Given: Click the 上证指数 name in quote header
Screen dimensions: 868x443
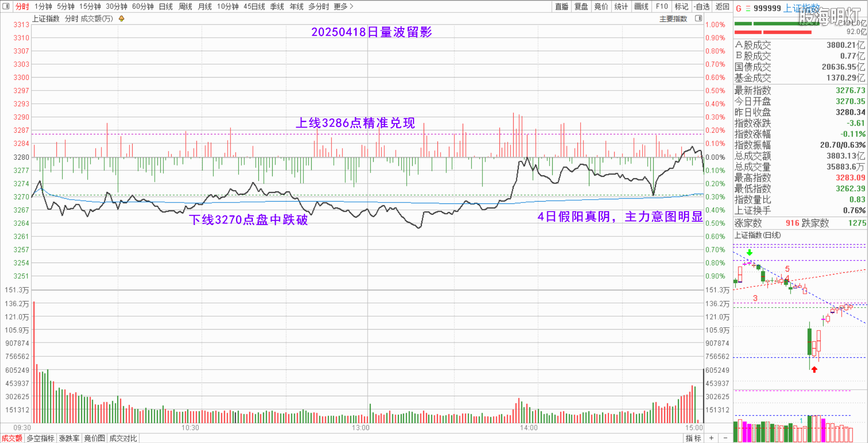Looking at the screenshot, I should point(802,8).
